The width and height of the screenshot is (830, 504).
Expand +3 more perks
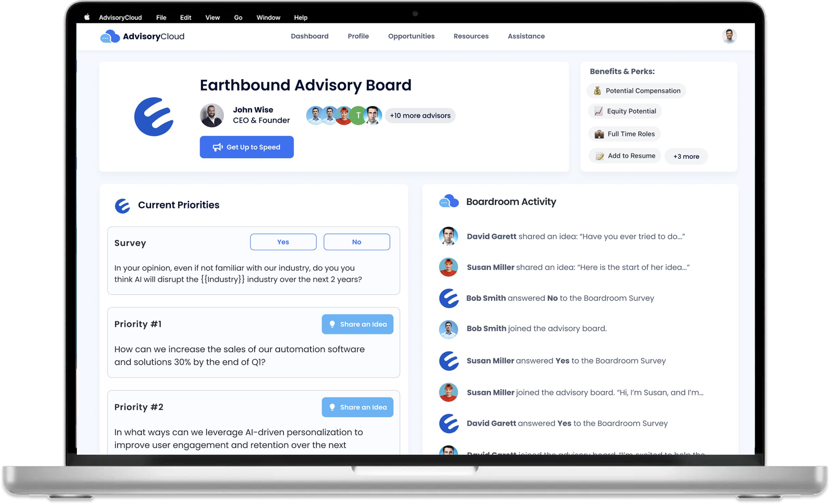686,156
